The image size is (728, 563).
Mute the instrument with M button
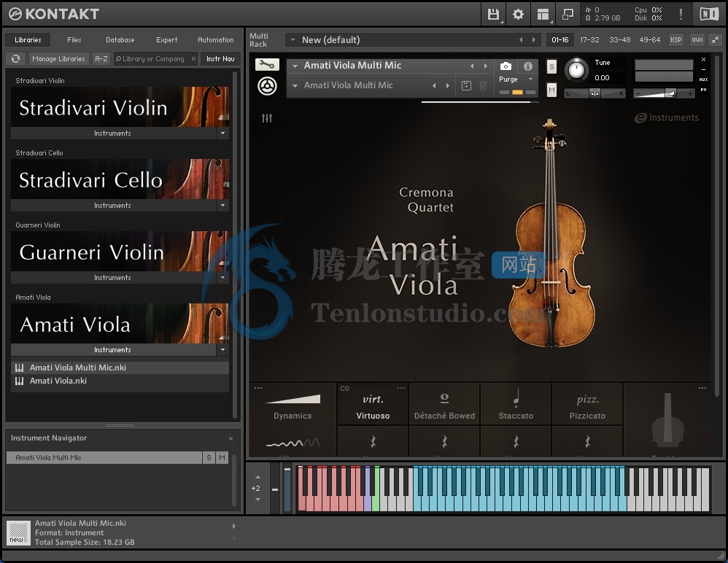551,90
